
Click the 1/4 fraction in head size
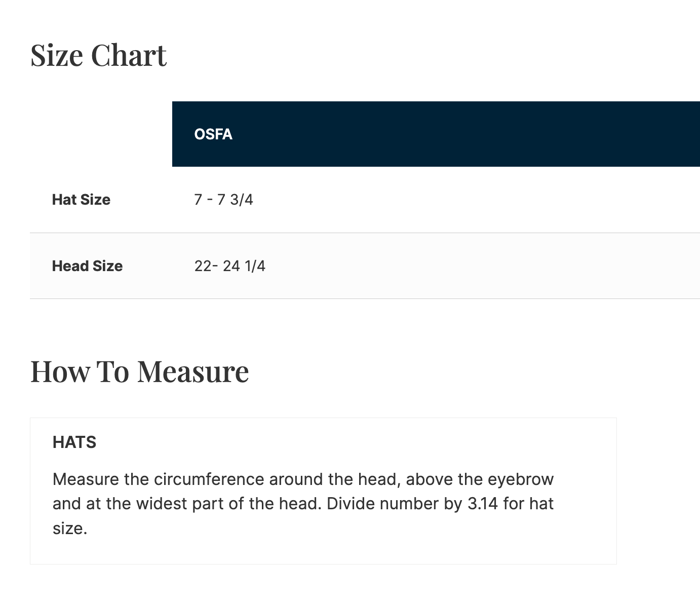(255, 266)
